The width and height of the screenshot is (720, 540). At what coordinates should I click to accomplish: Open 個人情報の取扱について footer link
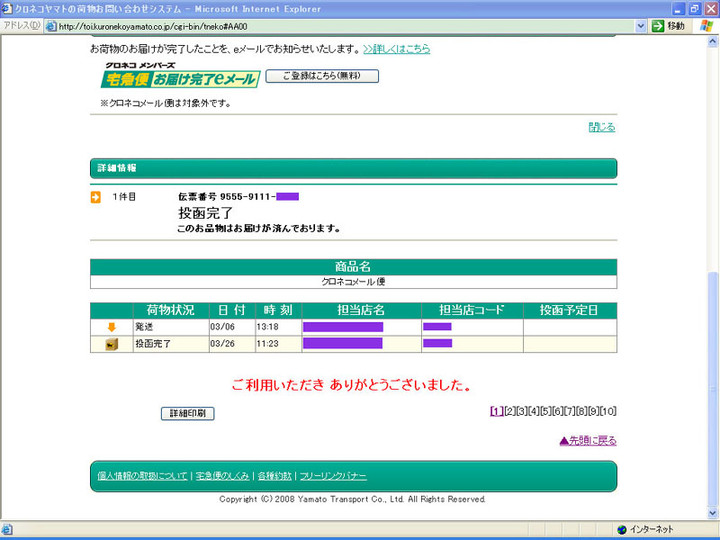[142, 476]
